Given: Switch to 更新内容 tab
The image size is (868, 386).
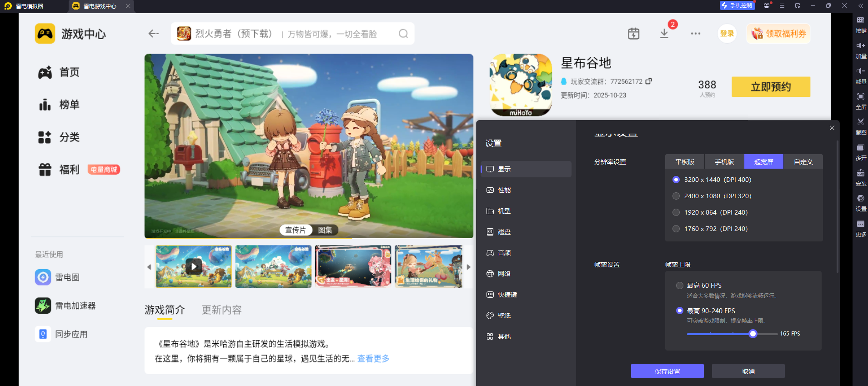Looking at the screenshot, I should tap(221, 310).
